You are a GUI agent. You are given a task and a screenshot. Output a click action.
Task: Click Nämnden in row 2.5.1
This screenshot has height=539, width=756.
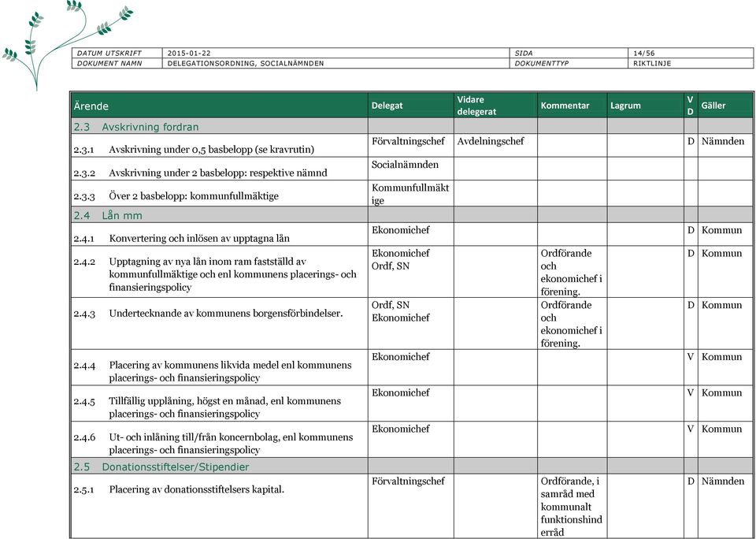point(723,481)
